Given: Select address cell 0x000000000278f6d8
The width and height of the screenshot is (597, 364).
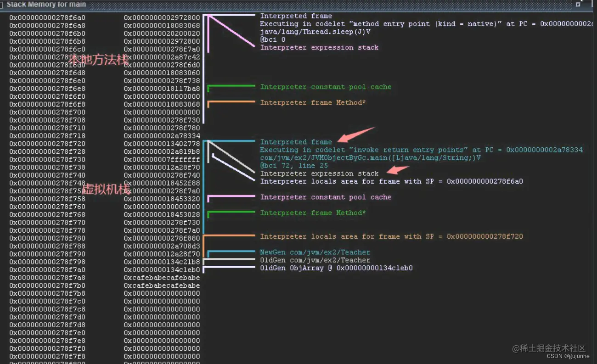Looking at the screenshot, I should pos(47,73).
